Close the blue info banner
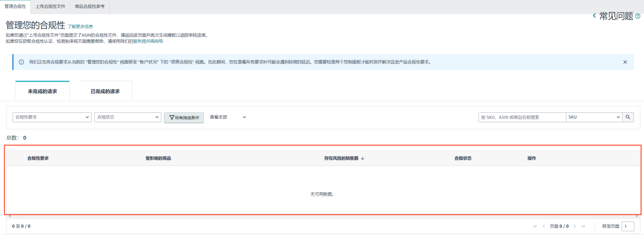 click(625, 62)
